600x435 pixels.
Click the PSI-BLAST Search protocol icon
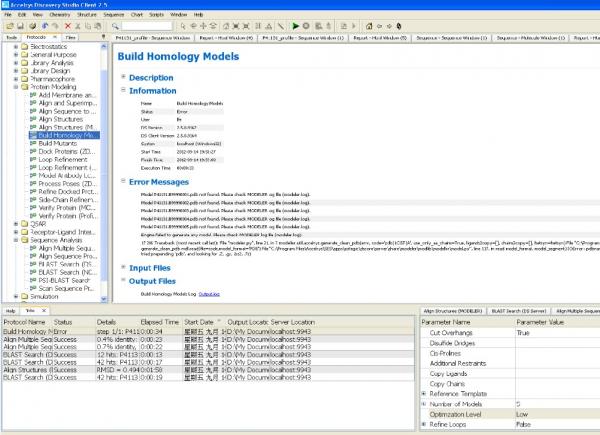coord(33,280)
